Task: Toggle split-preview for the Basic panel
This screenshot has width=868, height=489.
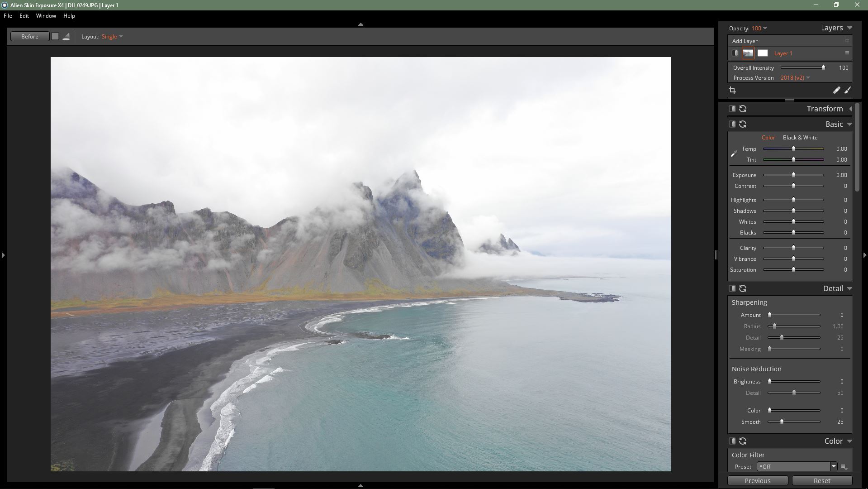Action: tap(732, 124)
